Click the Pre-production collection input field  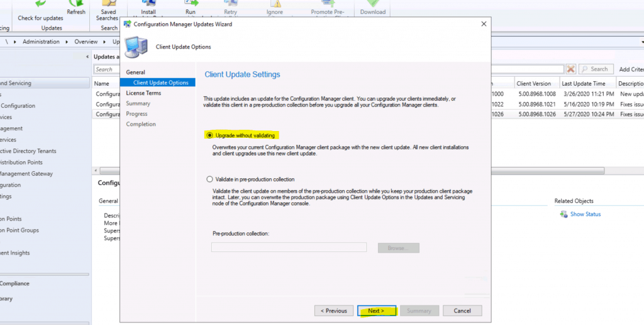289,248
